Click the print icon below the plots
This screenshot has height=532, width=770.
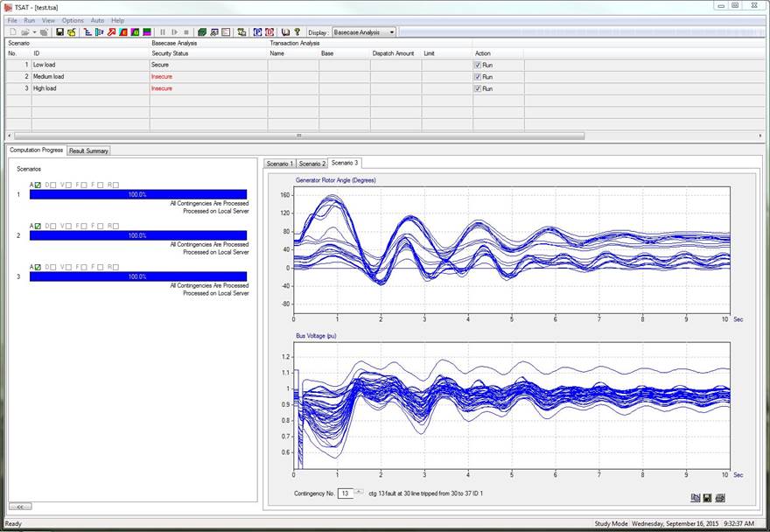pyautogui.click(x=720, y=498)
